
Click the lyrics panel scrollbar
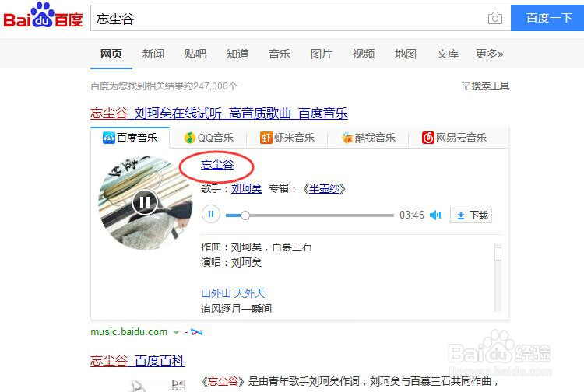pyautogui.click(x=498, y=277)
